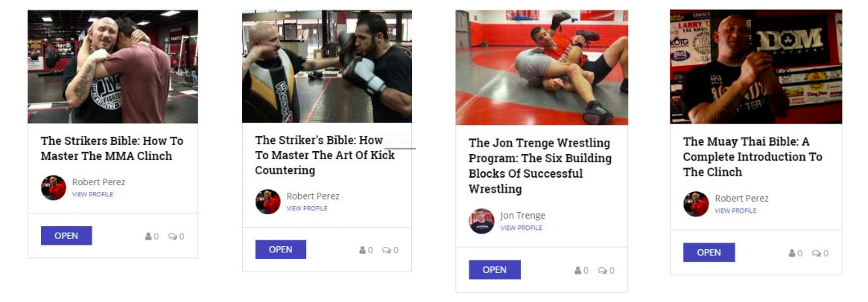Select the wrestling mat course thumbnail
This screenshot has width=868, height=302.
[x=542, y=68]
